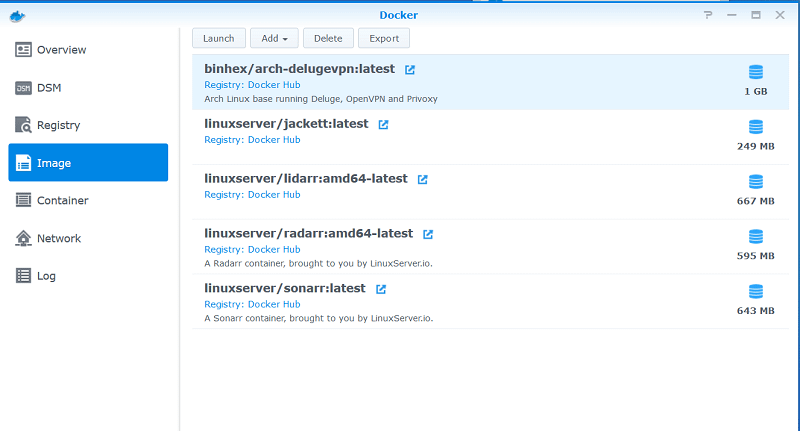
Task: Click the Radarr container description text
Action: [318, 264]
